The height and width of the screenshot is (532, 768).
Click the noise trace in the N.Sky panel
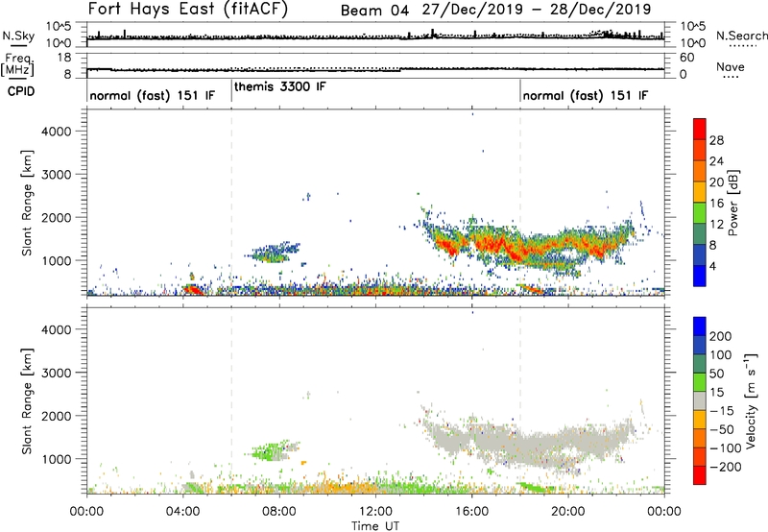coord(375,37)
